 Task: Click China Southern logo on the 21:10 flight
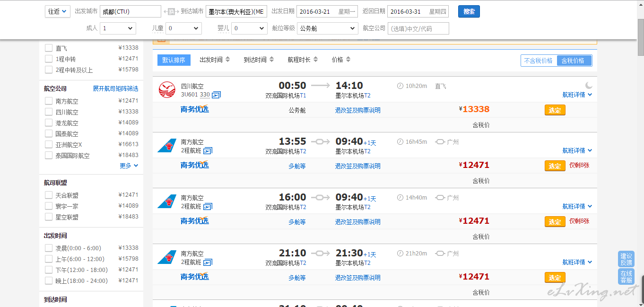(167, 257)
